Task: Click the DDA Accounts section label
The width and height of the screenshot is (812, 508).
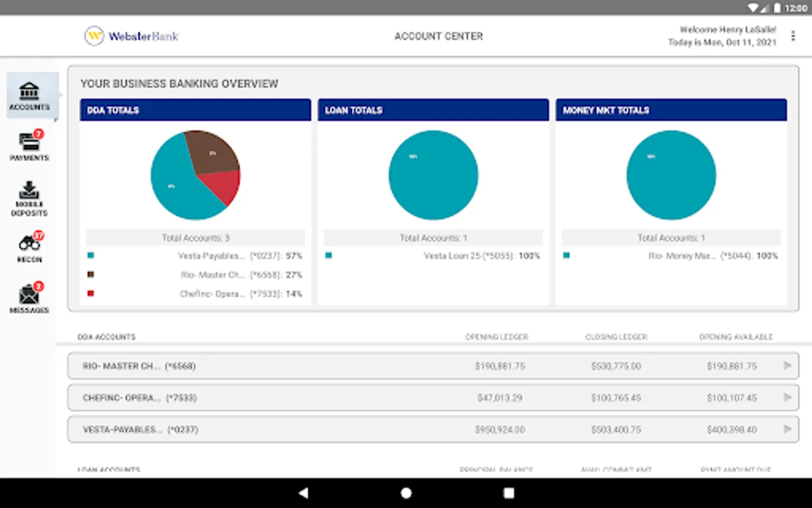Action: [x=107, y=337]
